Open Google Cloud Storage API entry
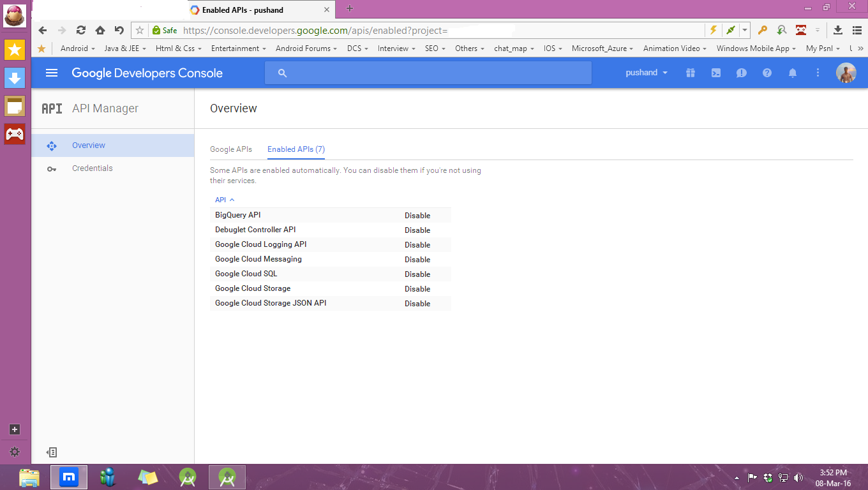The image size is (868, 490). [x=253, y=288]
